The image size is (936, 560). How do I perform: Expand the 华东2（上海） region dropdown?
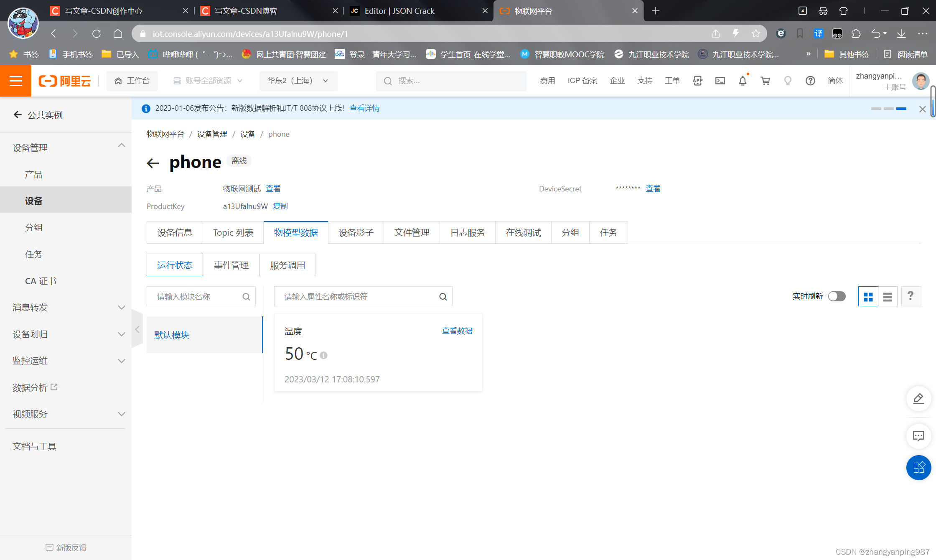click(298, 81)
